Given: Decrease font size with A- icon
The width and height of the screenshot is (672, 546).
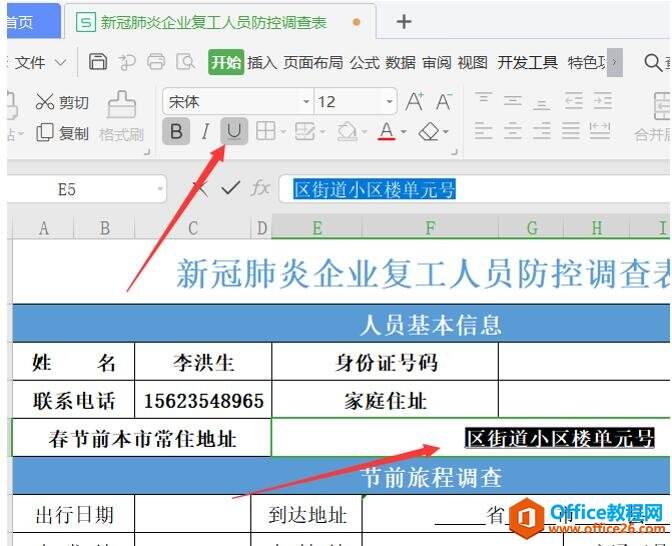Looking at the screenshot, I should tap(444, 102).
